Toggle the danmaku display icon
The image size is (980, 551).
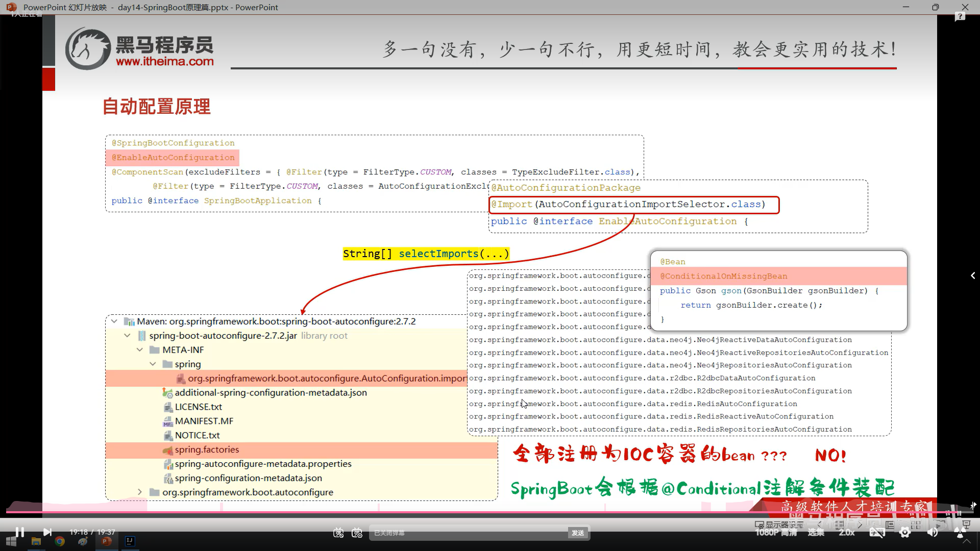[338, 533]
